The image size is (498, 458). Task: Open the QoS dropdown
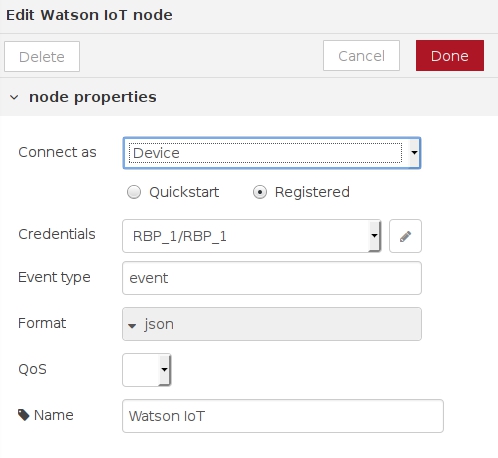(147, 370)
